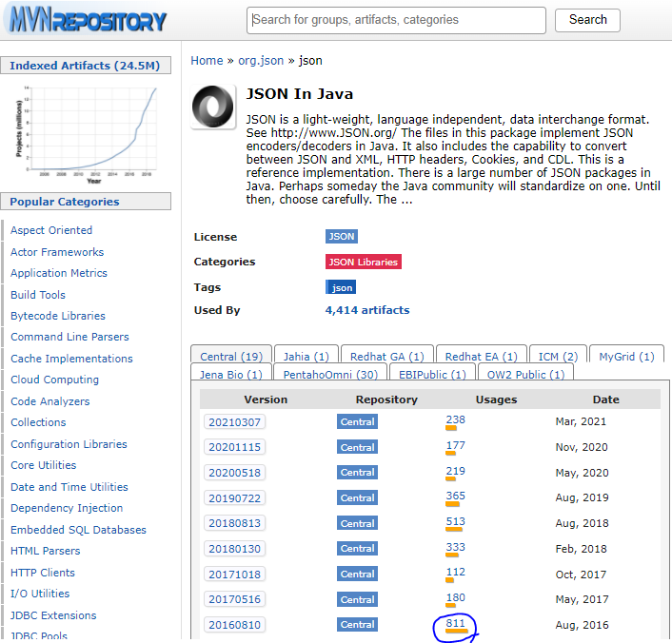672x643 pixels.
Task: Click the Central badge for 20210307
Action: 357,422
